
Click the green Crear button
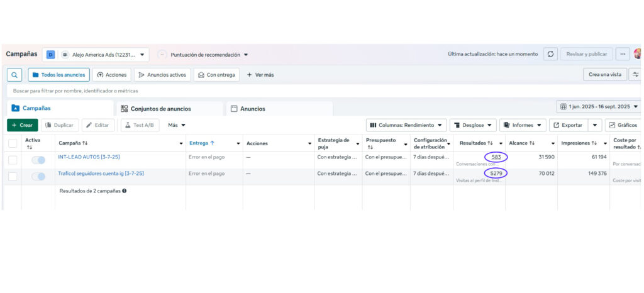click(x=22, y=125)
